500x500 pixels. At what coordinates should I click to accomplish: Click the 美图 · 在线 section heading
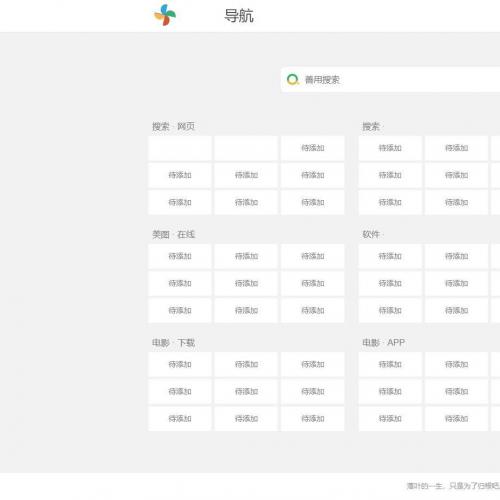tap(173, 234)
